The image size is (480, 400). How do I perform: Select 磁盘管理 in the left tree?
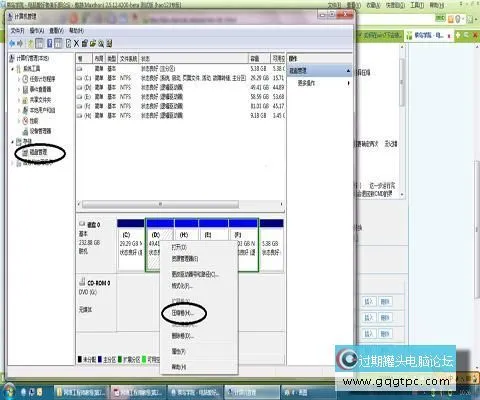38,152
